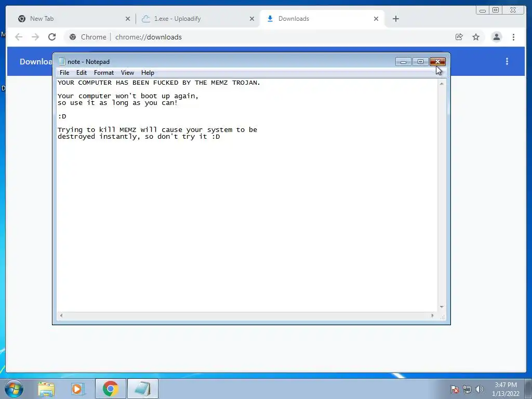The height and width of the screenshot is (399, 532).
Task: Open Windows Explorer from the taskbar
Action: coord(46,389)
